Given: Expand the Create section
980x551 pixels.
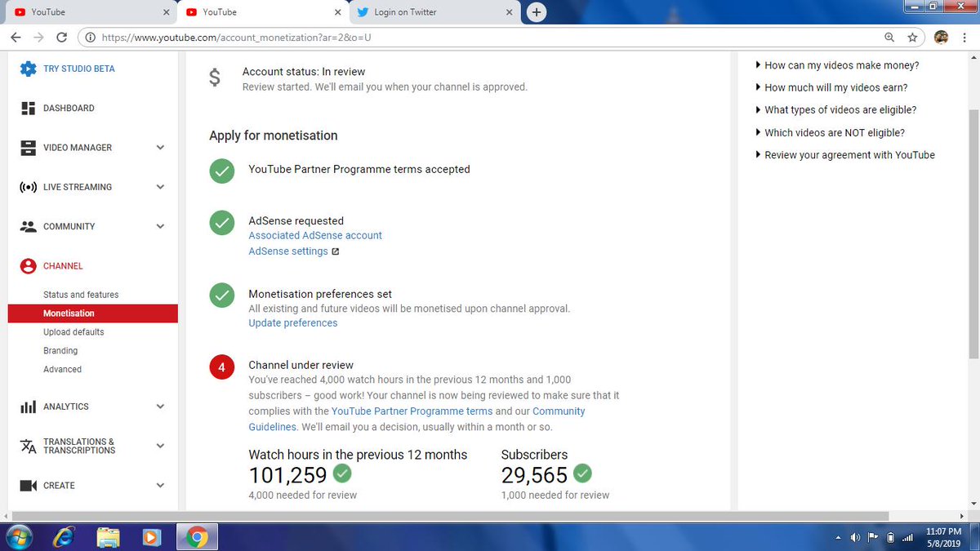Looking at the screenshot, I should click(x=160, y=486).
